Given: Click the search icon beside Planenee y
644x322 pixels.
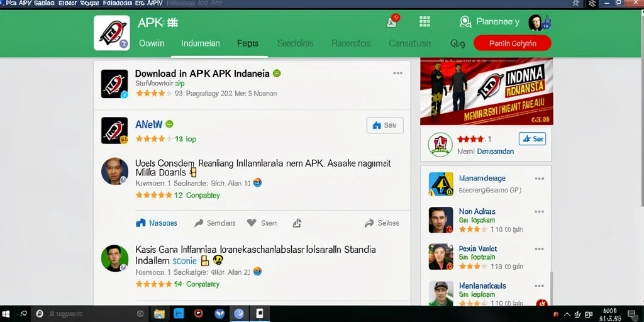Looking at the screenshot, I should click(x=465, y=21).
